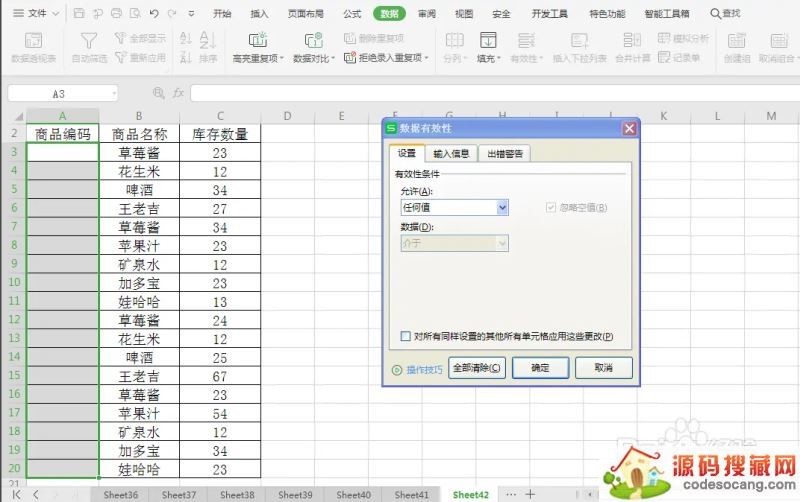The height and width of the screenshot is (502, 800).
Task: Toggle the 忽略空值 ignore blank checkbox
Action: pos(551,208)
